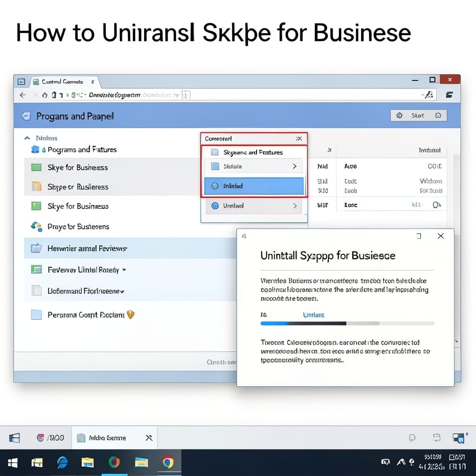
Task: Choose the highlighted 'Uninfad' menu option
Action: pyautogui.click(x=254, y=186)
